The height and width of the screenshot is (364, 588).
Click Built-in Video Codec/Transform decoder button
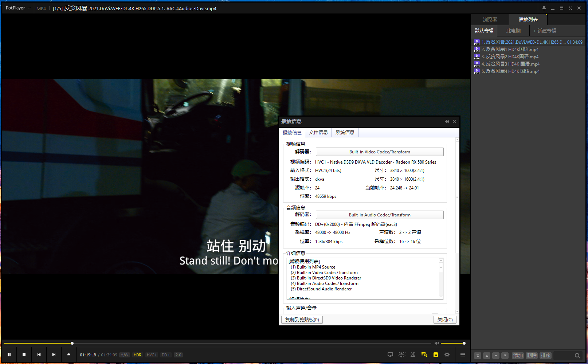point(380,152)
